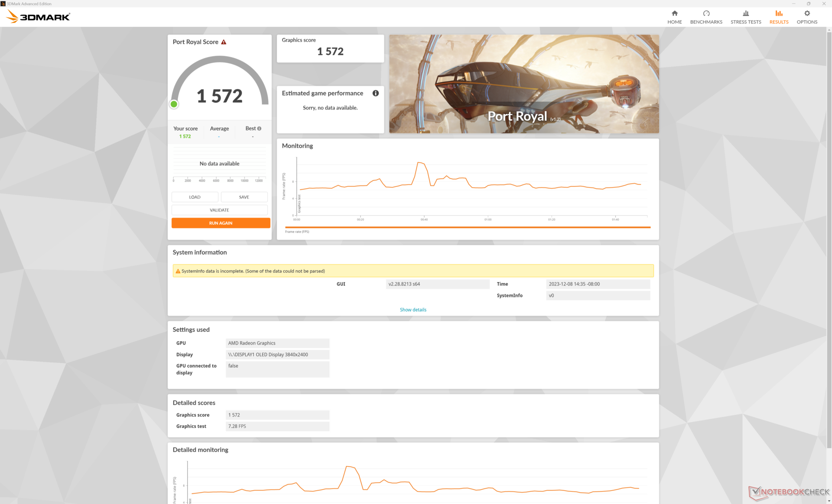
Task: Click the SystemInfo incomplete warning icon
Action: pyautogui.click(x=178, y=271)
